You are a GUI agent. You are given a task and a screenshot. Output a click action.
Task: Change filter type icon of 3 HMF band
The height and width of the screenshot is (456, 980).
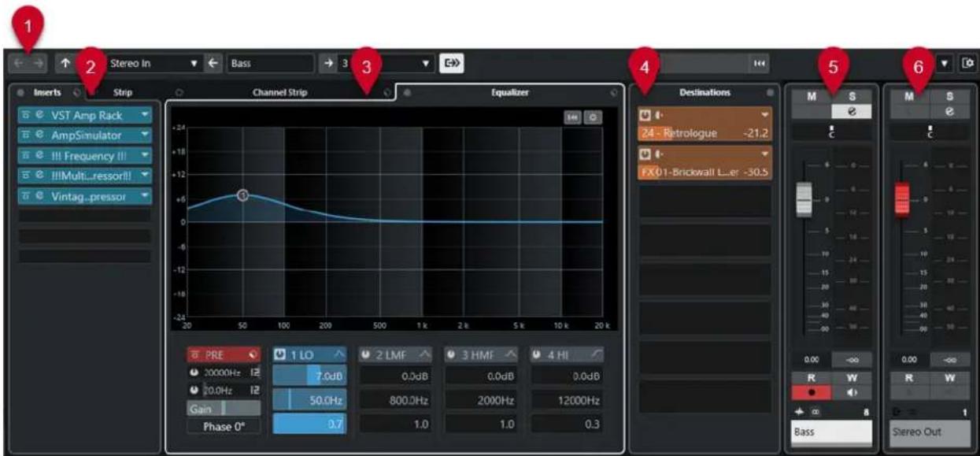click(509, 354)
